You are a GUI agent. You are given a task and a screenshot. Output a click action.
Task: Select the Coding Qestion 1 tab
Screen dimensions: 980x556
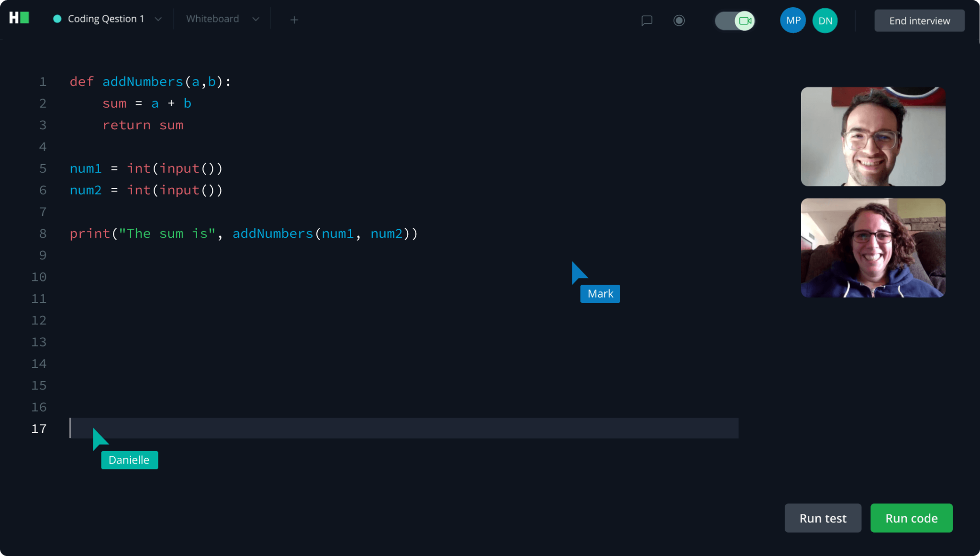pos(105,19)
